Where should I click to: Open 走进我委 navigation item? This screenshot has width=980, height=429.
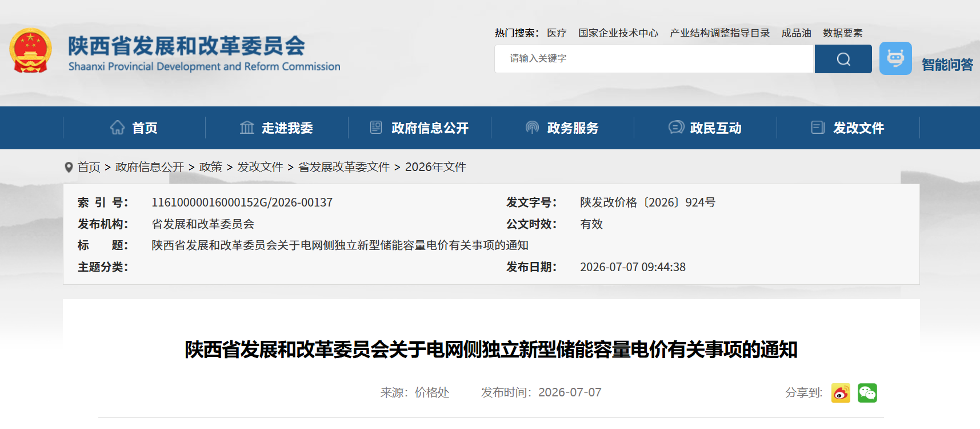pyautogui.click(x=287, y=128)
